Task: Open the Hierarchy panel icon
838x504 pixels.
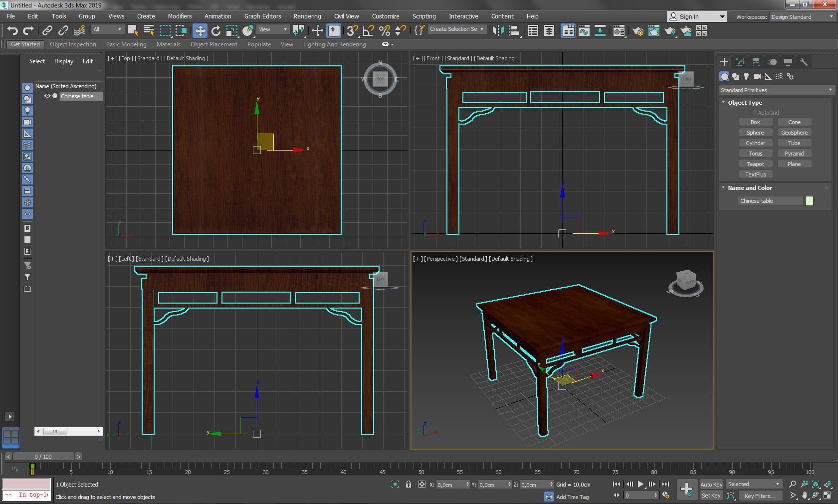Action: 756,62
